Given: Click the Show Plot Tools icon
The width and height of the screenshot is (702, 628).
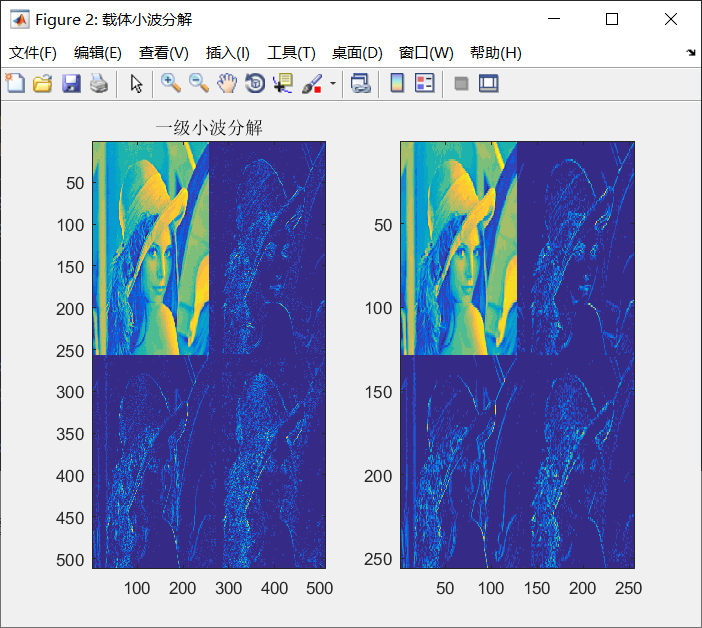Looking at the screenshot, I should click(488, 84).
